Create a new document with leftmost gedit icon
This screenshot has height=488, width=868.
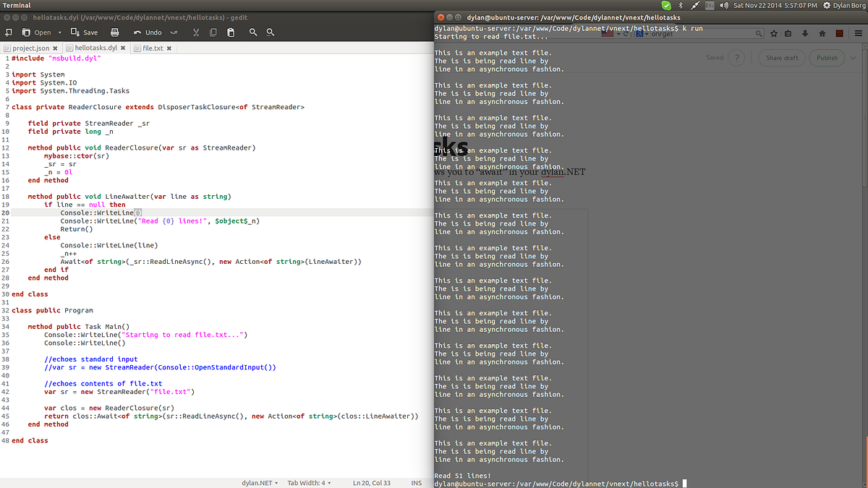(9, 32)
